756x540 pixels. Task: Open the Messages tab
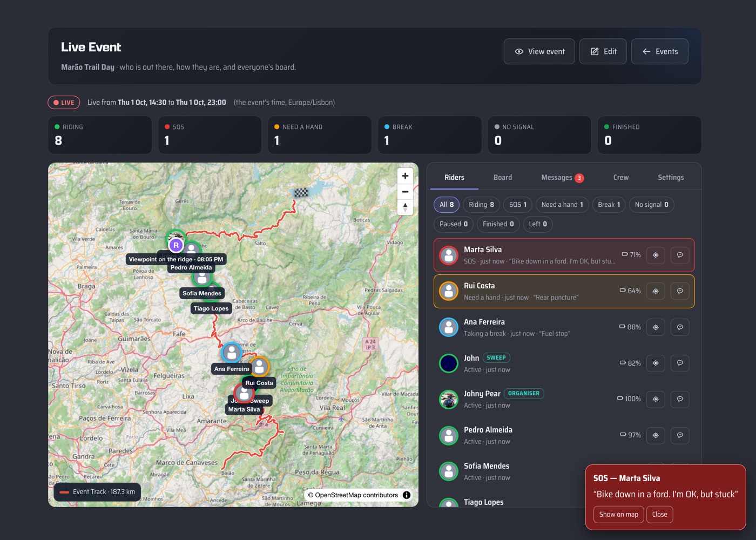(x=562, y=177)
